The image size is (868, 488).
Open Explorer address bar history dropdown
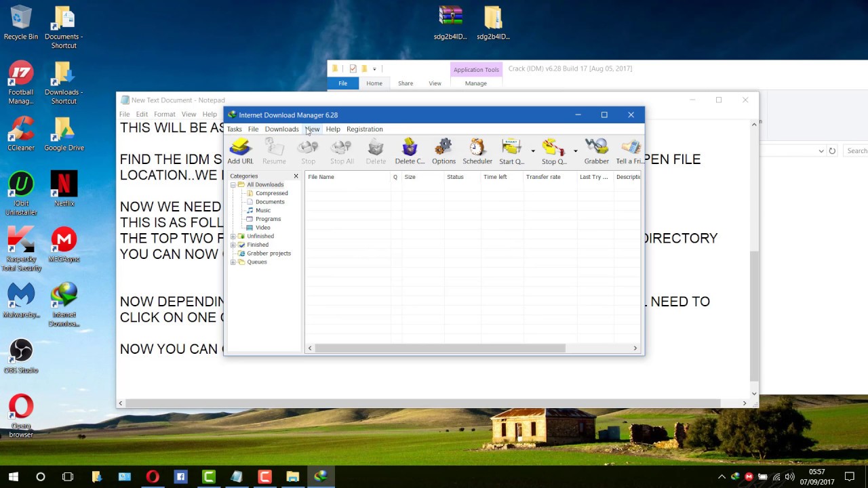(x=821, y=150)
